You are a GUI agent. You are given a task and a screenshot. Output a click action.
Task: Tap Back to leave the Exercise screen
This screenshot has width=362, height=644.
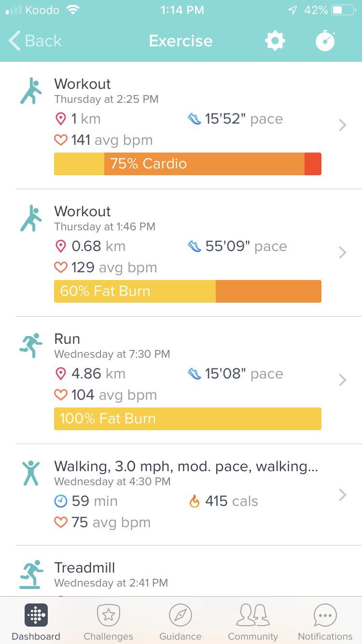coord(34,41)
